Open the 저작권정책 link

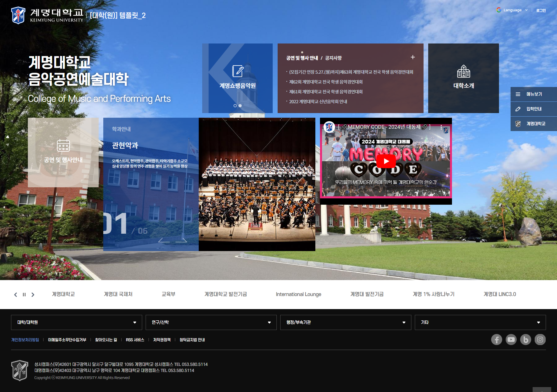pyautogui.click(x=162, y=340)
